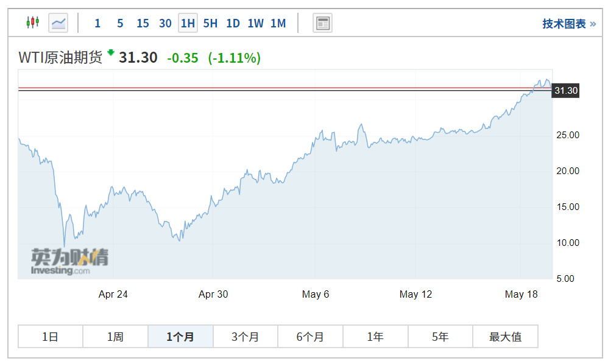The image size is (608, 364).
Task: Select the 1H interval button
Action: pos(188,24)
